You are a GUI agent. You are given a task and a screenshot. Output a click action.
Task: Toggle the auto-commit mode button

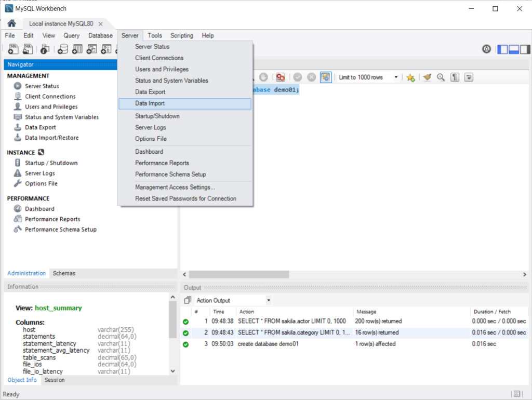(326, 77)
